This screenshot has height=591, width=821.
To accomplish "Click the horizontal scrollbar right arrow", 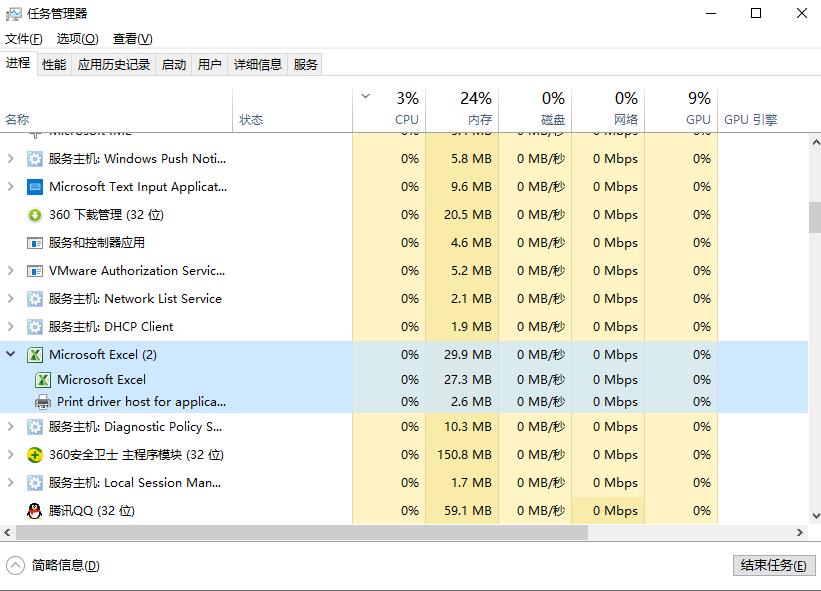I will 800,533.
